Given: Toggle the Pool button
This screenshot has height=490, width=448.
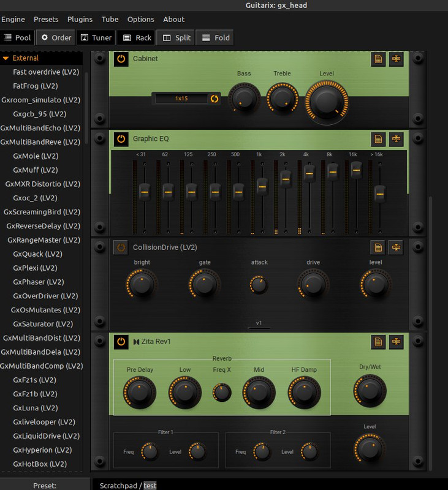Looking at the screenshot, I should click(x=18, y=38).
